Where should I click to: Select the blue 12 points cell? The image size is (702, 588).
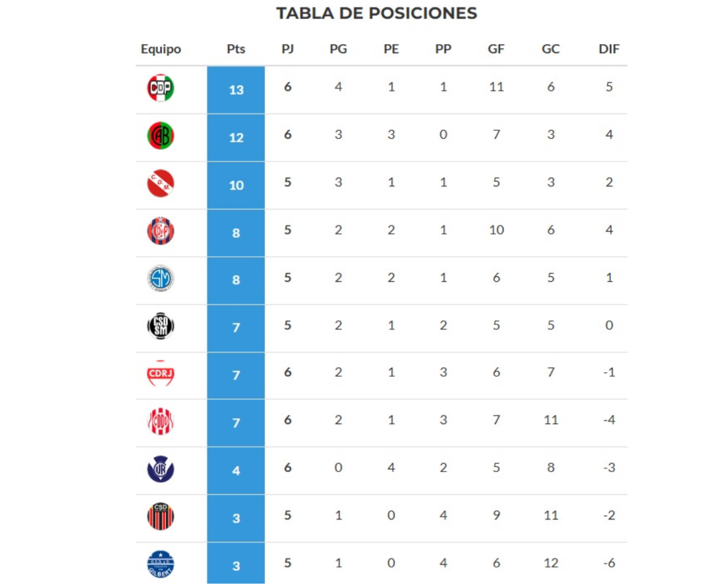(x=236, y=138)
